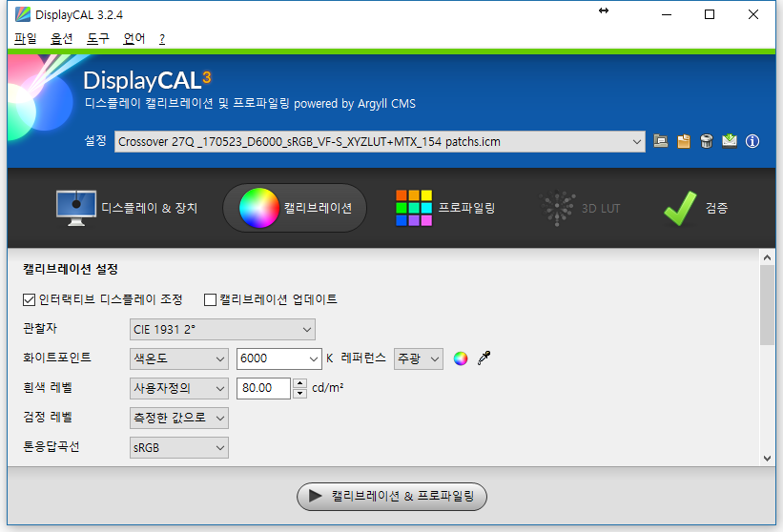
Task: Enable the calibration update checkbox
Action: click(x=211, y=299)
